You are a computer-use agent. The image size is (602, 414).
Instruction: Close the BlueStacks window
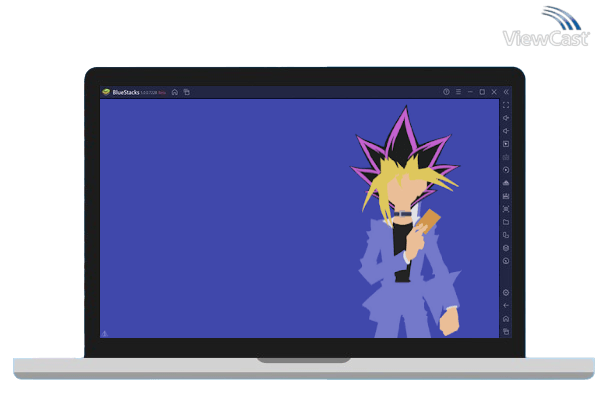tap(494, 92)
